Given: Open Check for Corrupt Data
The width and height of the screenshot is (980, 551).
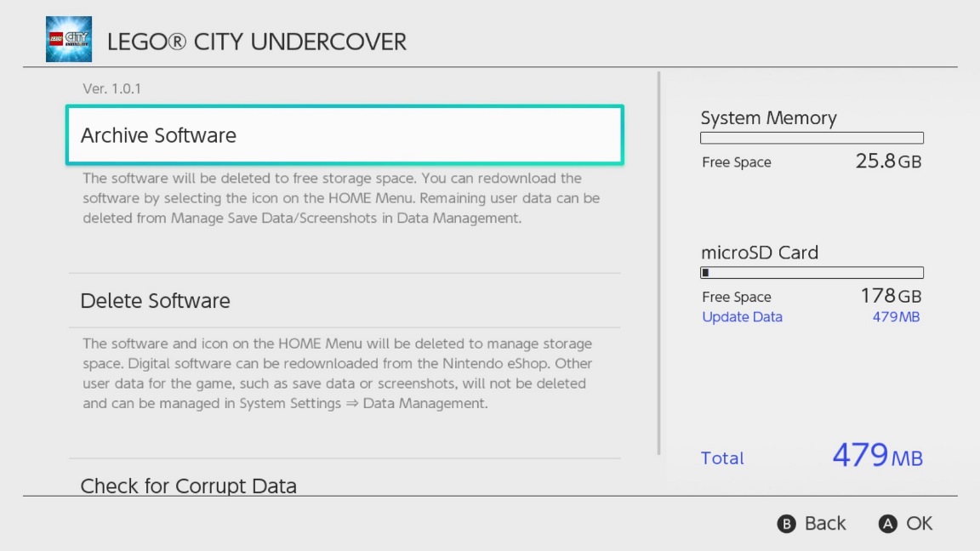Looking at the screenshot, I should click(x=189, y=486).
